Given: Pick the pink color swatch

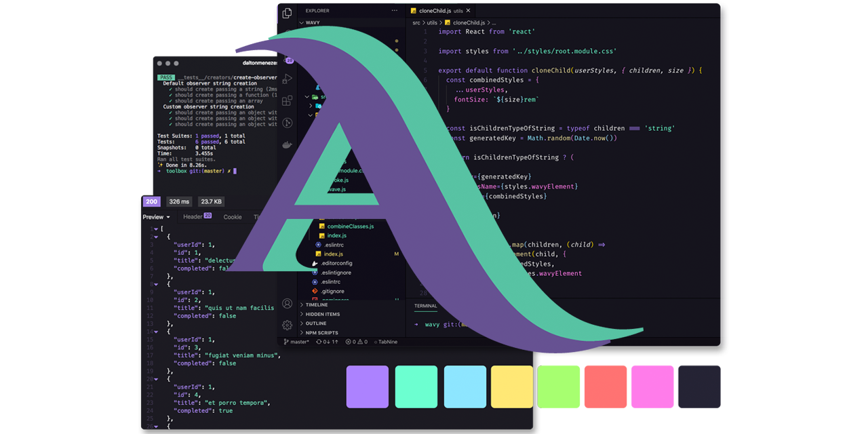Looking at the screenshot, I should [652, 387].
